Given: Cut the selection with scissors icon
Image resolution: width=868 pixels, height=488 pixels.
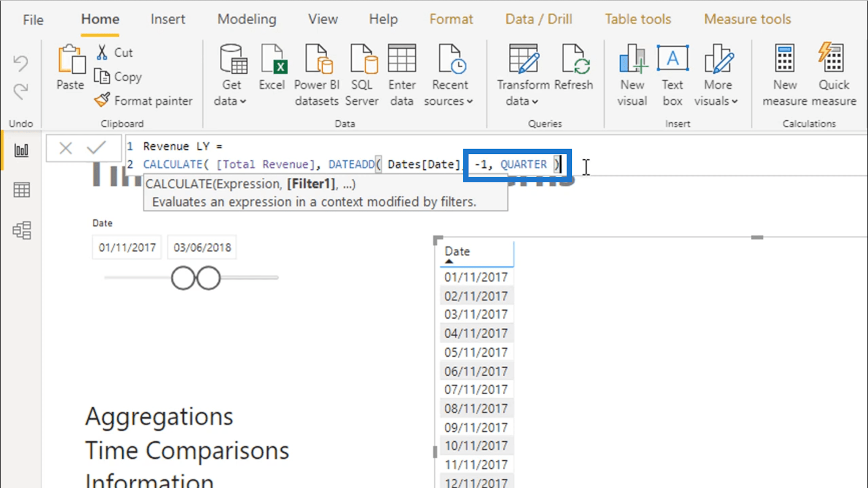Looking at the screenshot, I should pyautogui.click(x=102, y=52).
